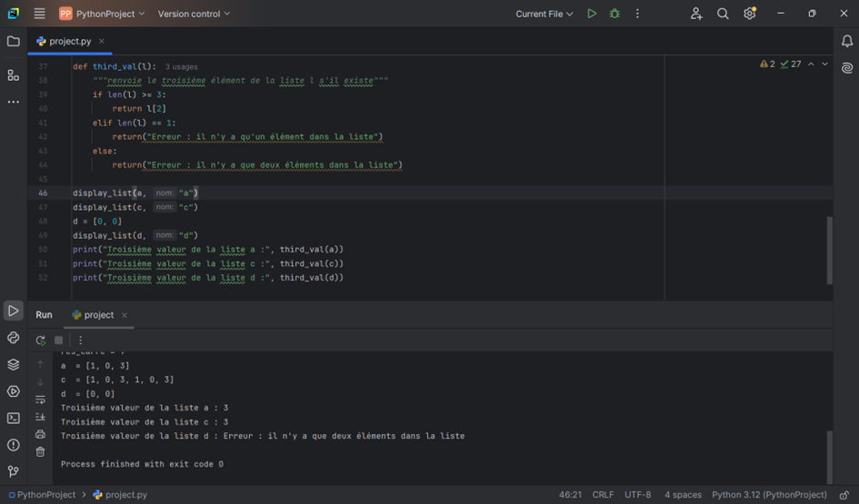Click the editor vertical scrollbar
Screen dimensions: 859x504
(x=829, y=250)
